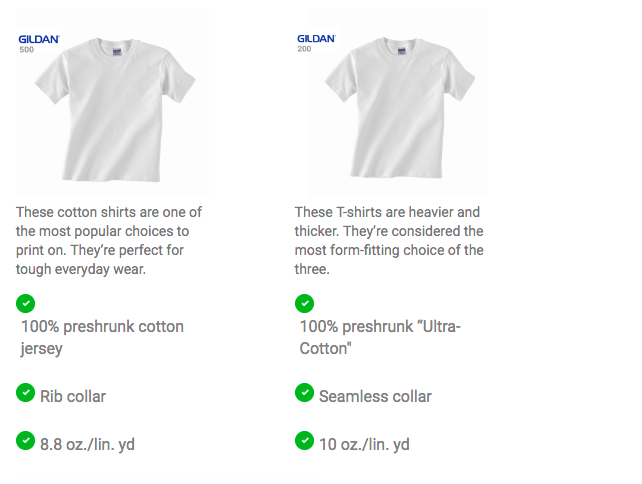The image size is (642, 484).
Task: Click 100% preshrunk cotton jersey text
Action: click(x=102, y=337)
